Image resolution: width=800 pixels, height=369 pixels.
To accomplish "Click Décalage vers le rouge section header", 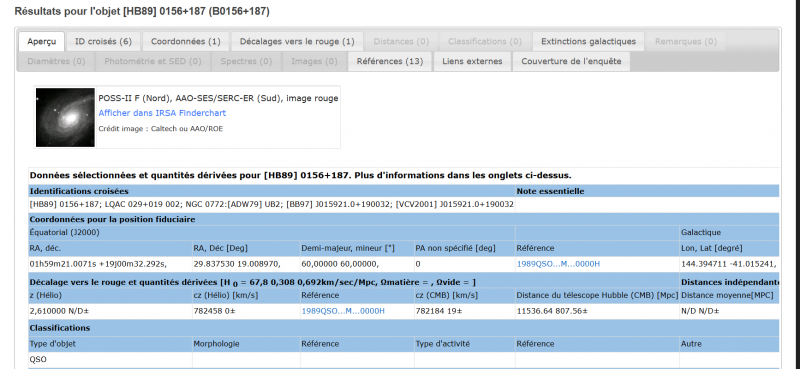I will tap(253, 282).
